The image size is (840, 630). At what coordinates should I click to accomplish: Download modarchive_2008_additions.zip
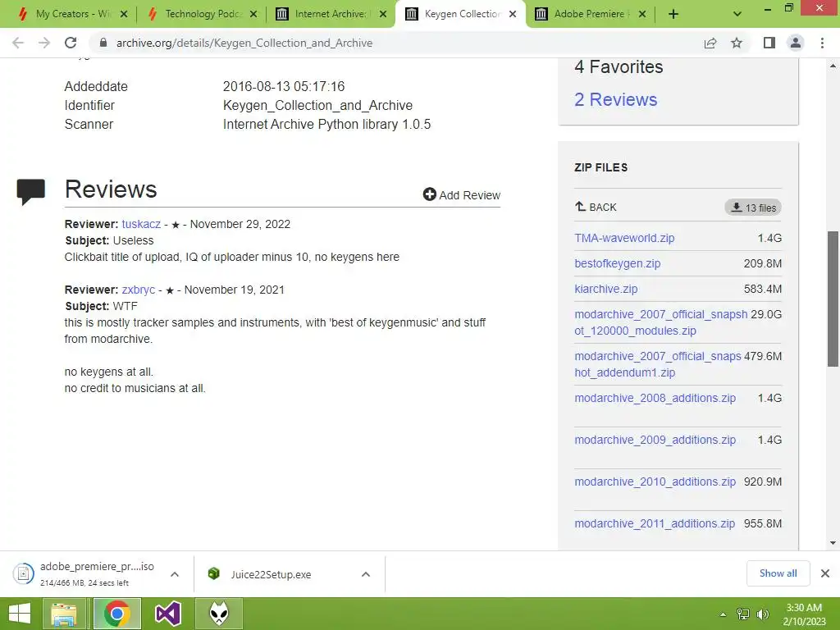click(x=655, y=398)
